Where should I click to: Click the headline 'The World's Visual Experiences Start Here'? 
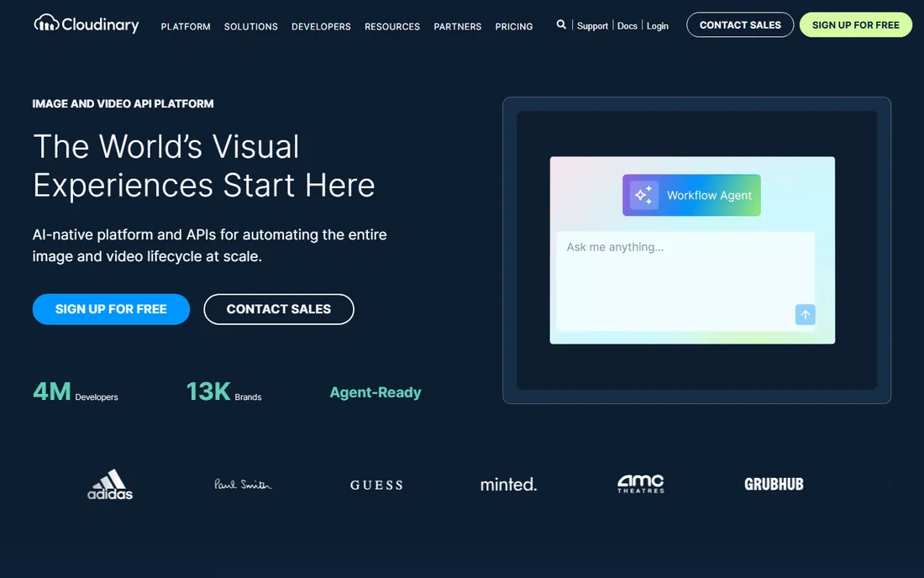pos(204,166)
